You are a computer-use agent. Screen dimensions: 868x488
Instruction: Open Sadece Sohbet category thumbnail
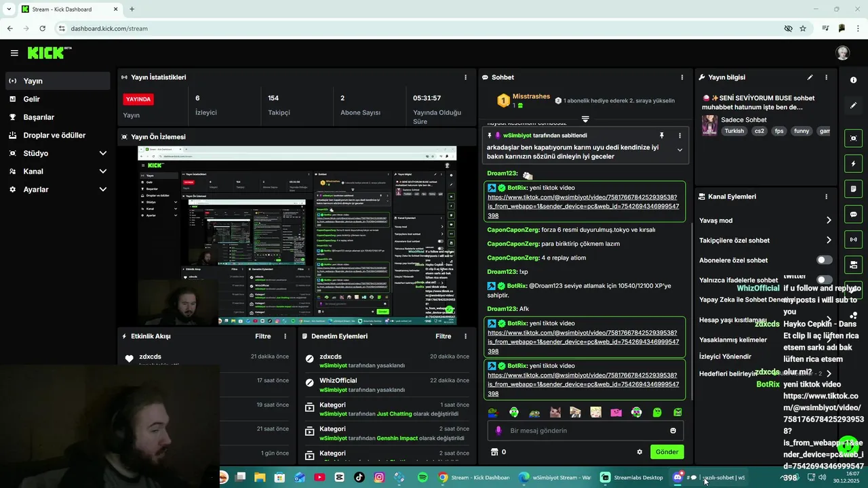[709, 125]
